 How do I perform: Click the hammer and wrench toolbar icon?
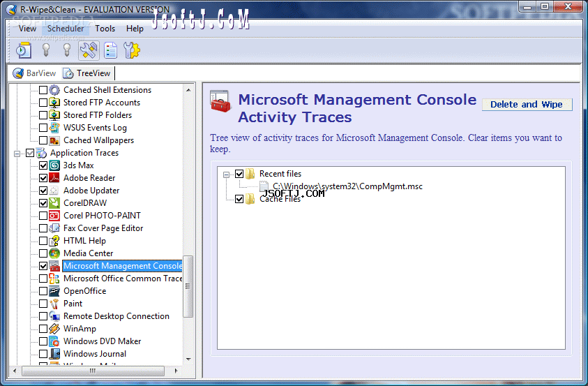coord(89,50)
